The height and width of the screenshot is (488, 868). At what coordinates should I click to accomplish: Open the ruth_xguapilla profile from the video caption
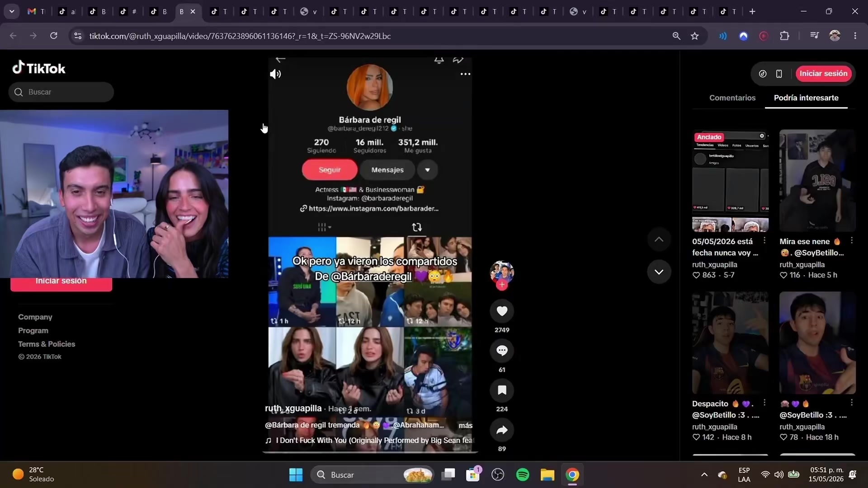(293, 408)
